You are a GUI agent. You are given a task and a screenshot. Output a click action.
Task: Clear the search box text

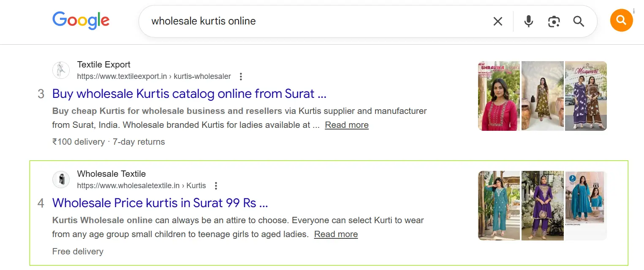tap(498, 21)
